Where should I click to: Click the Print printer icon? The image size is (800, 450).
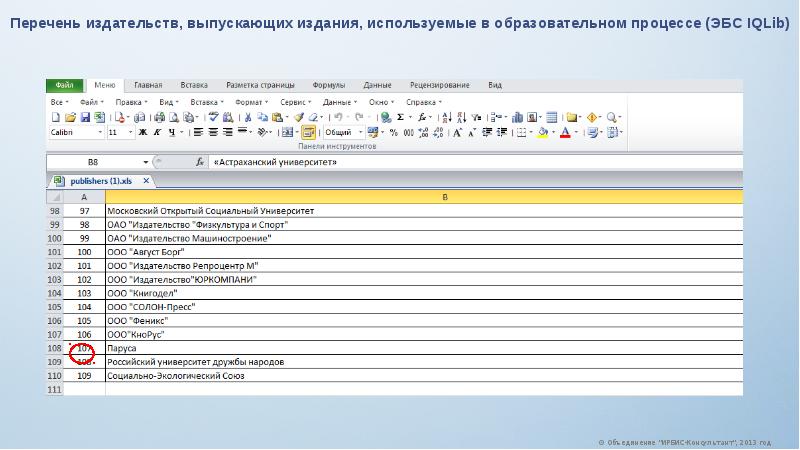159,117
